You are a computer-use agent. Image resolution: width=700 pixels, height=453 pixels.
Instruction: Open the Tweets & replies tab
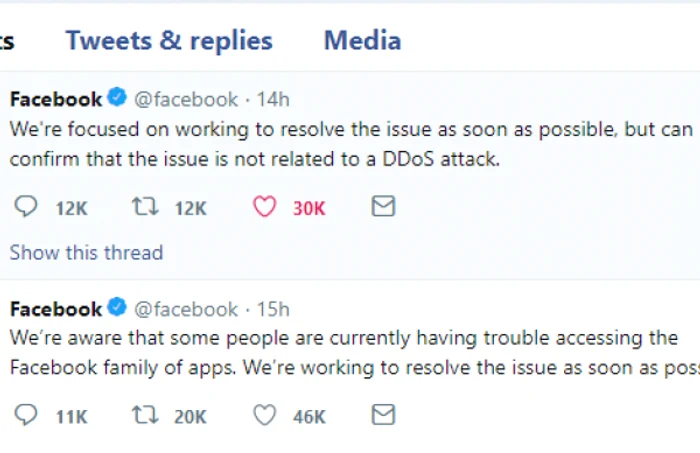[169, 41]
